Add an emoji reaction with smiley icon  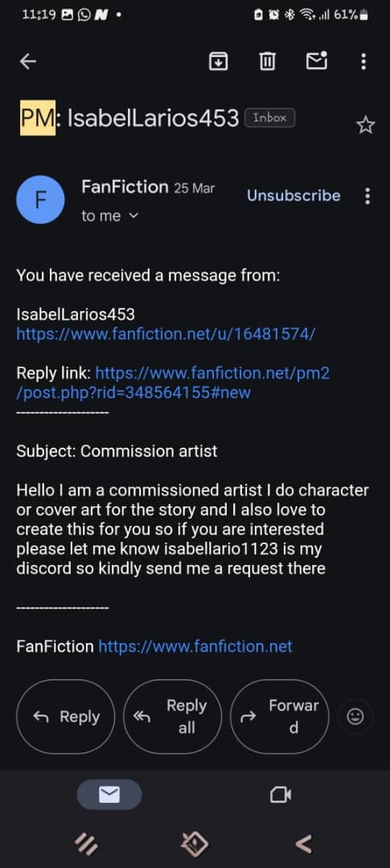pos(355,717)
